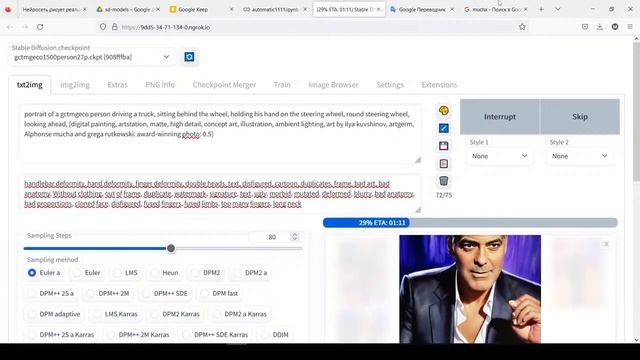Screen dimensions: 640x360
Task: Click the clipboard paste-style icon
Action: (444, 163)
